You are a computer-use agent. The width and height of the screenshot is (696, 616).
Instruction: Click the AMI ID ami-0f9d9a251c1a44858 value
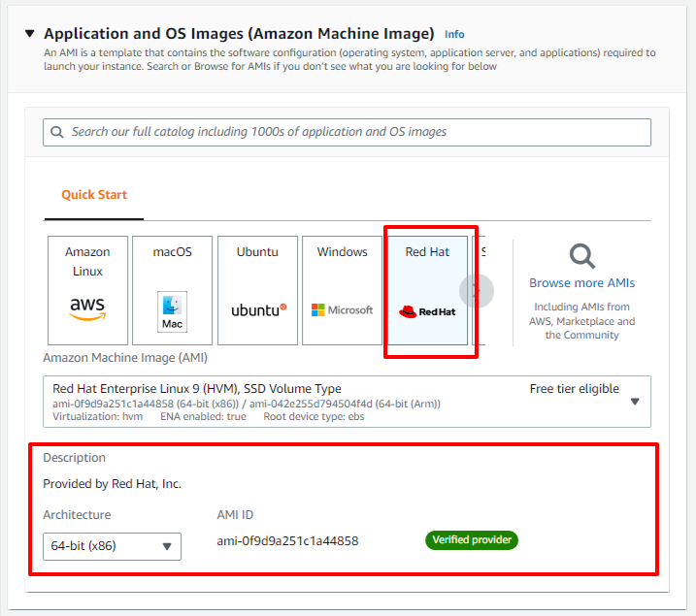[x=287, y=541]
